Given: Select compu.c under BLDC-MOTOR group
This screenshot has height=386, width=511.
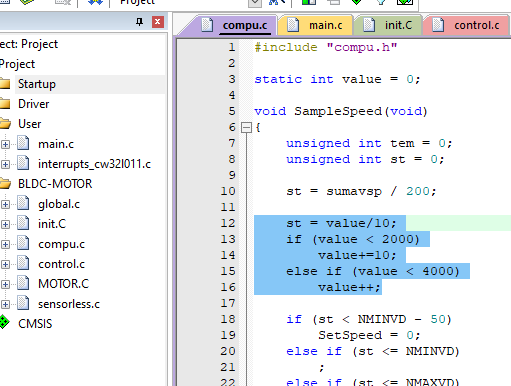Looking at the screenshot, I should tap(61, 244).
